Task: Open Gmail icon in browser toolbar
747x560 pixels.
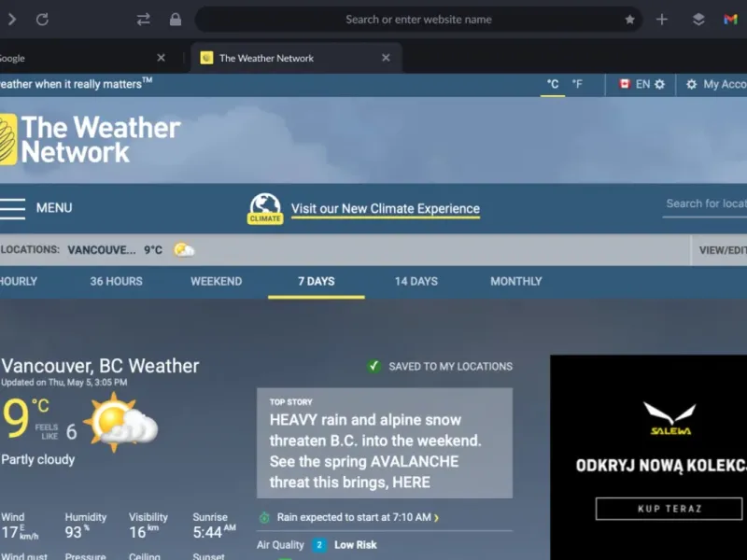Action: click(730, 20)
